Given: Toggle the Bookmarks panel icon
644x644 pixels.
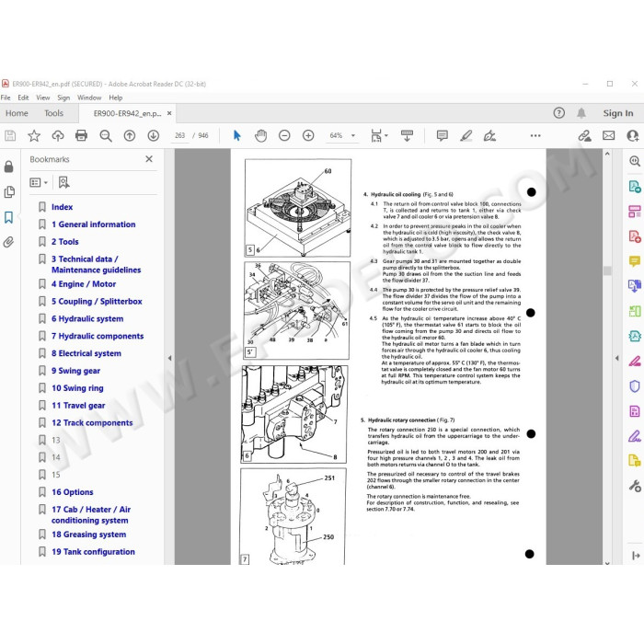Looking at the screenshot, I should tap(8, 217).
